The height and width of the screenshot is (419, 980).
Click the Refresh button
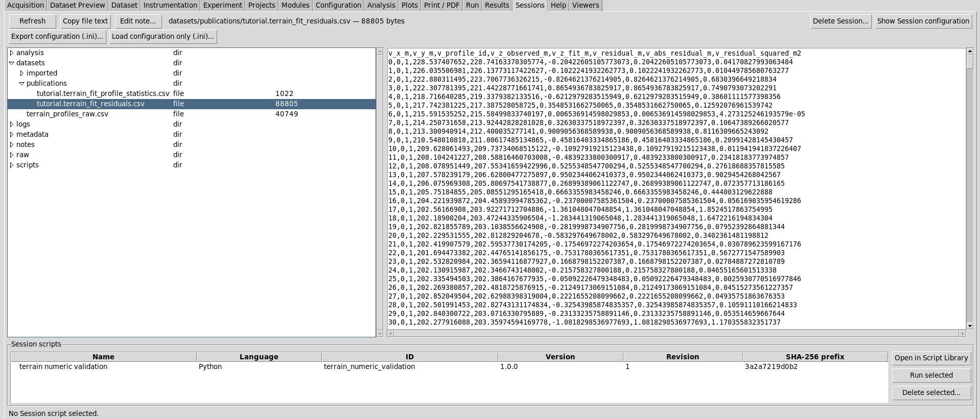pos(32,21)
